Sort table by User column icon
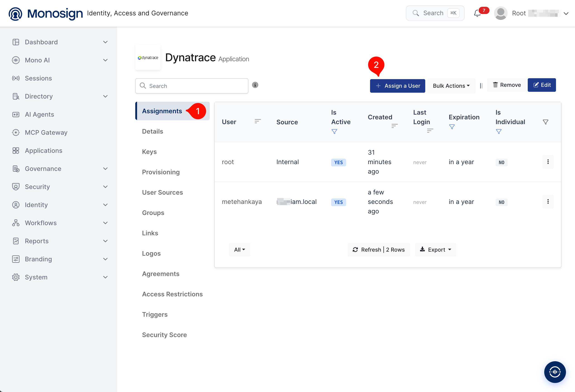575x392 pixels. coord(258,121)
